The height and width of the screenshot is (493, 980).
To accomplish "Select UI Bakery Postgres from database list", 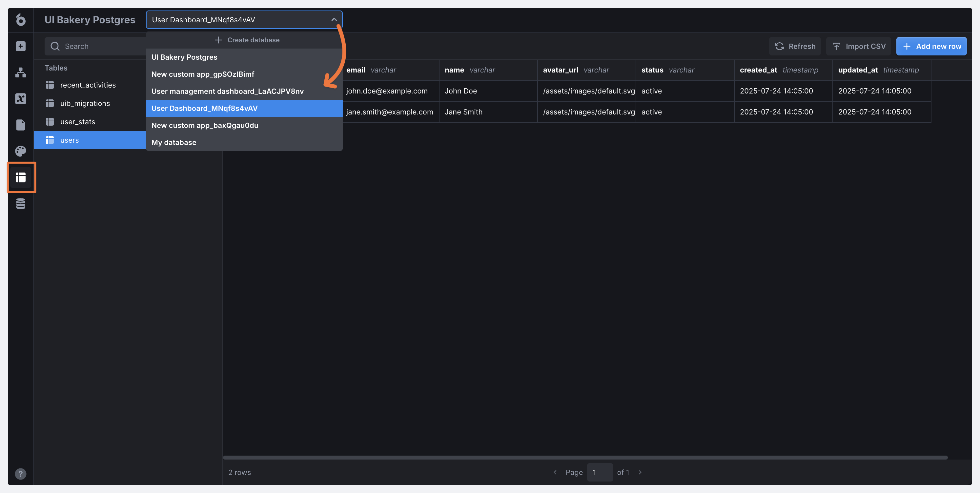I will (184, 57).
